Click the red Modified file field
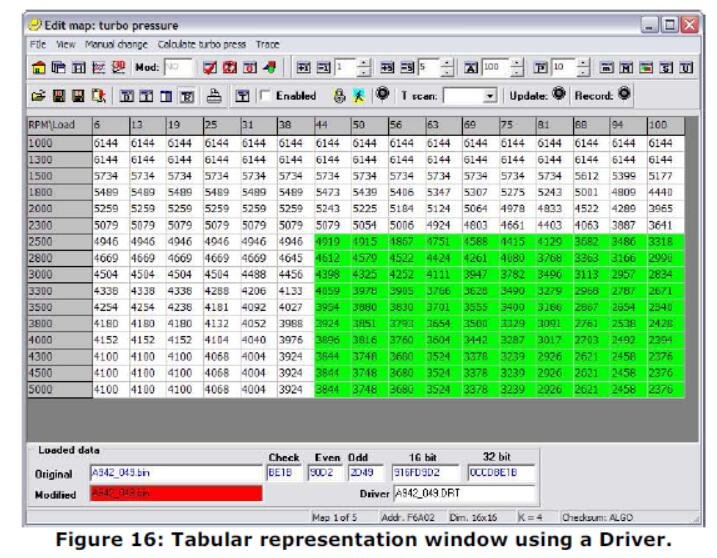 (x=174, y=493)
